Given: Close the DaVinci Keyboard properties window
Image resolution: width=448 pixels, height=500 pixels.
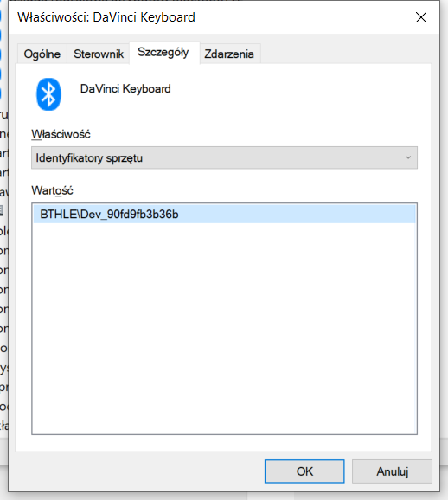Looking at the screenshot, I should [421, 17].
